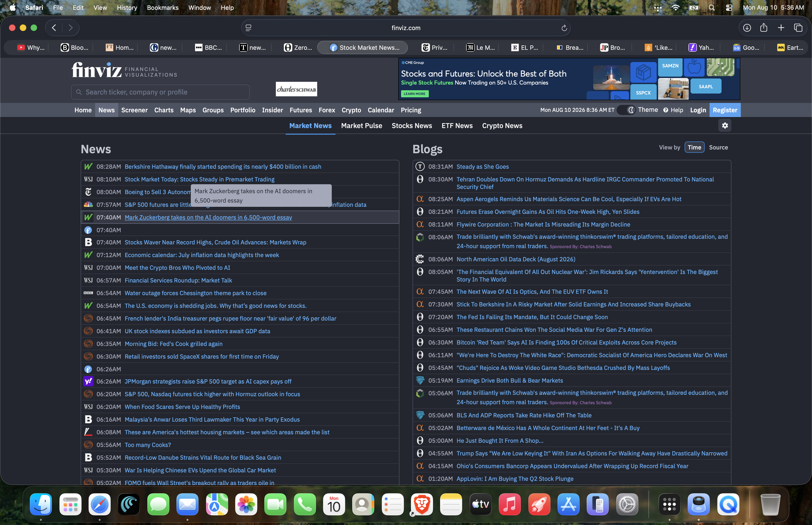This screenshot has height=525, width=812.
Task: Open the Bookmarks menu in menu bar
Action: tap(162, 7)
